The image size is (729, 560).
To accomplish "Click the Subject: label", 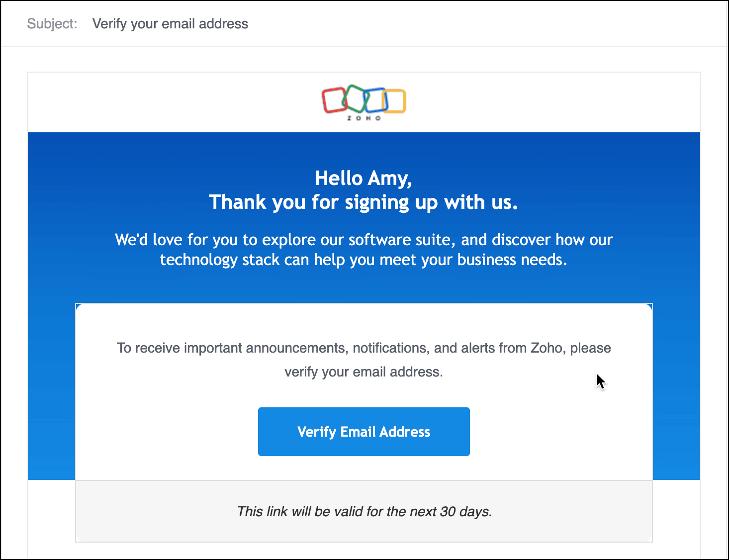I will pyautogui.click(x=52, y=24).
